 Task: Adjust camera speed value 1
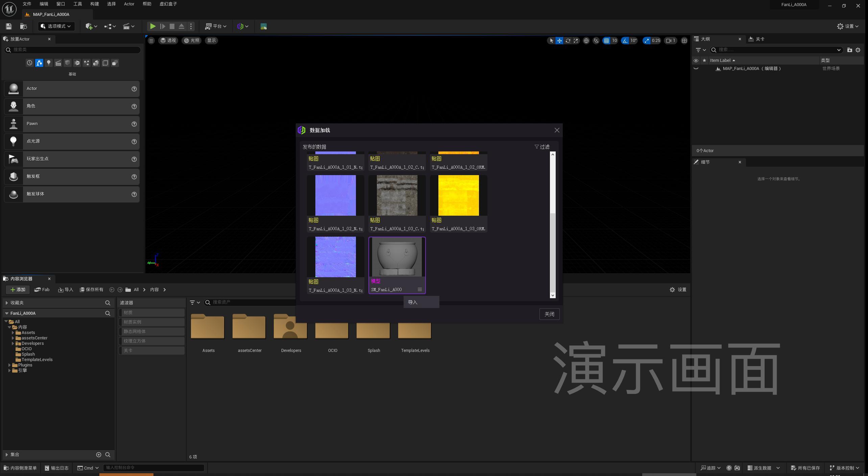point(671,41)
